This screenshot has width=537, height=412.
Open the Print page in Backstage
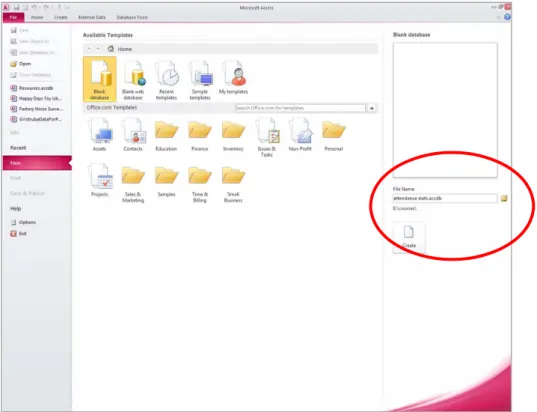(15, 178)
